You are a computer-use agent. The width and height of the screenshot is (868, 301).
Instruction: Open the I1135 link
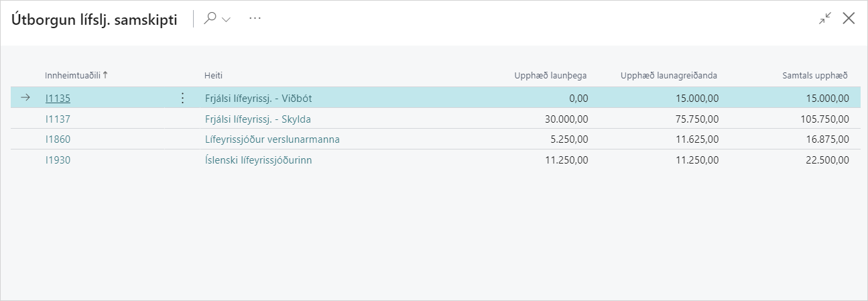point(58,98)
